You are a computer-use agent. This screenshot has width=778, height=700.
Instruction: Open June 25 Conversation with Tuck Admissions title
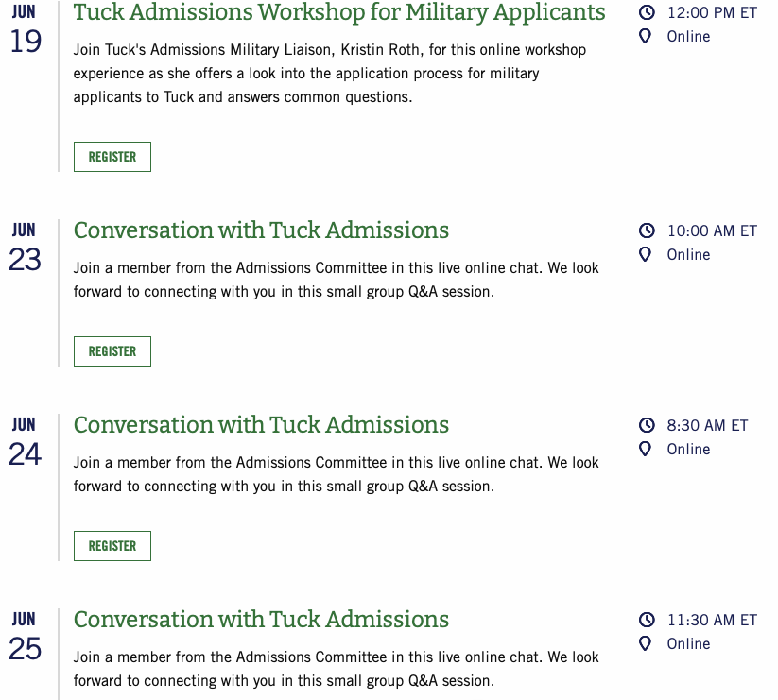pos(262,620)
